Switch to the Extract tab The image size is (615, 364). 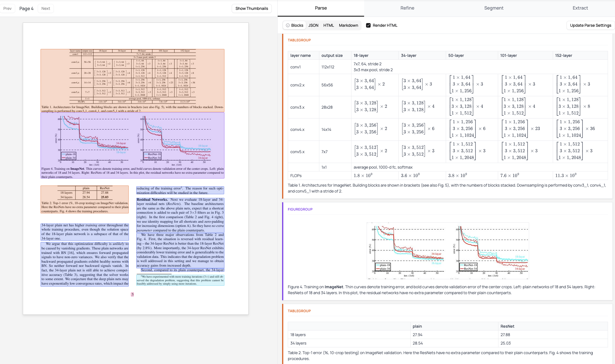click(580, 8)
